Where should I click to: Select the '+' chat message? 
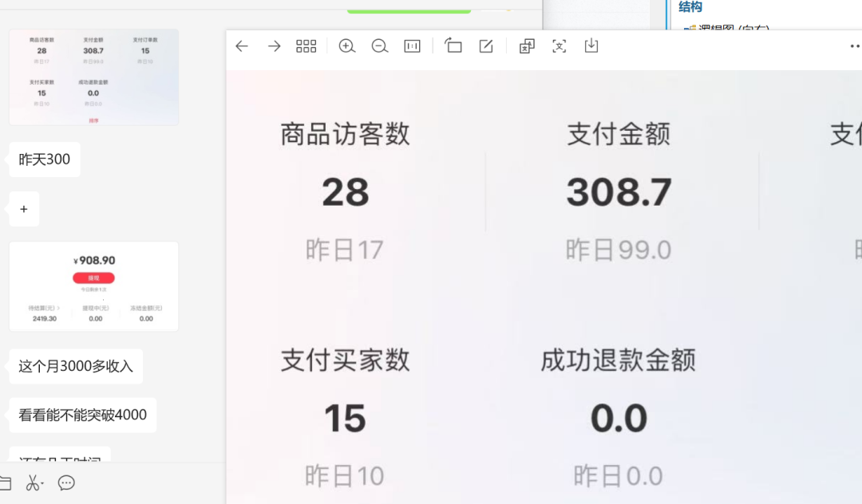24,209
